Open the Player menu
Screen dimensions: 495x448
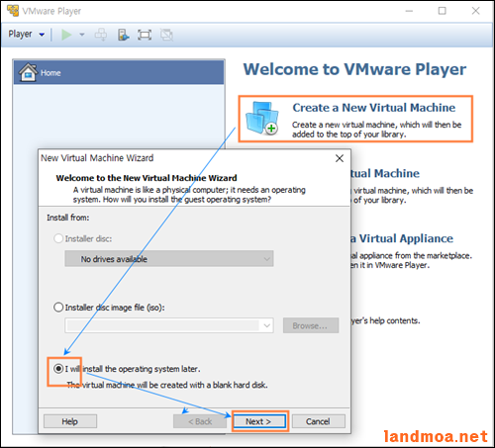click(26, 34)
